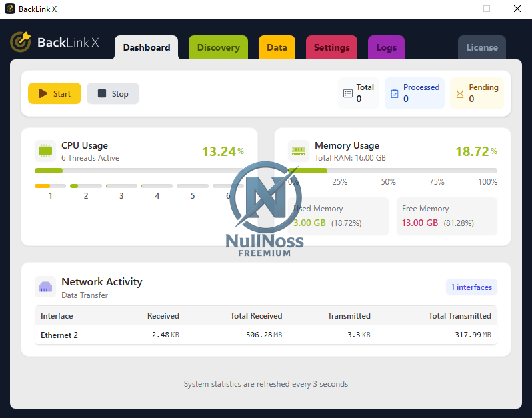The image size is (532, 418).
Task: Select the Pending counter card
Action: click(x=477, y=93)
